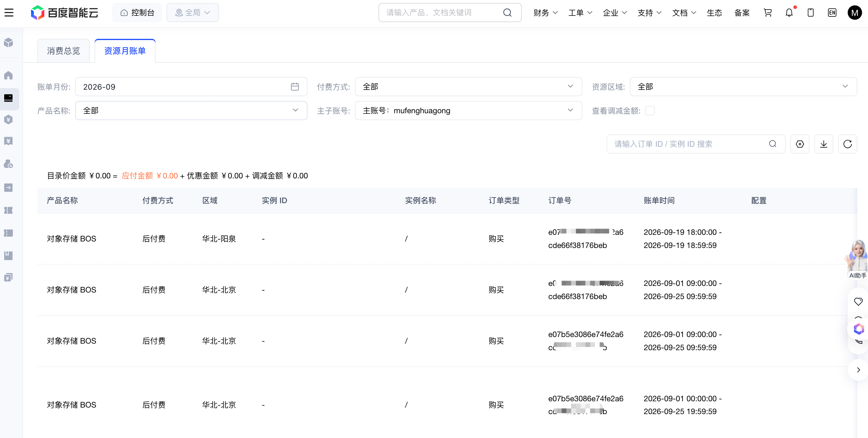Go to the 控制台 console button
The image size is (868, 438).
point(137,13)
